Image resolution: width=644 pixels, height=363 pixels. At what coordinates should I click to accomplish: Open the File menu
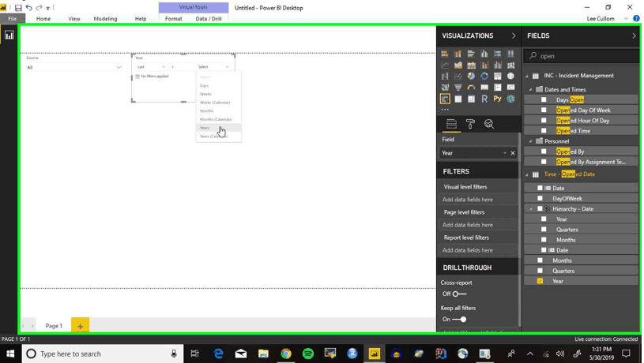click(x=13, y=18)
